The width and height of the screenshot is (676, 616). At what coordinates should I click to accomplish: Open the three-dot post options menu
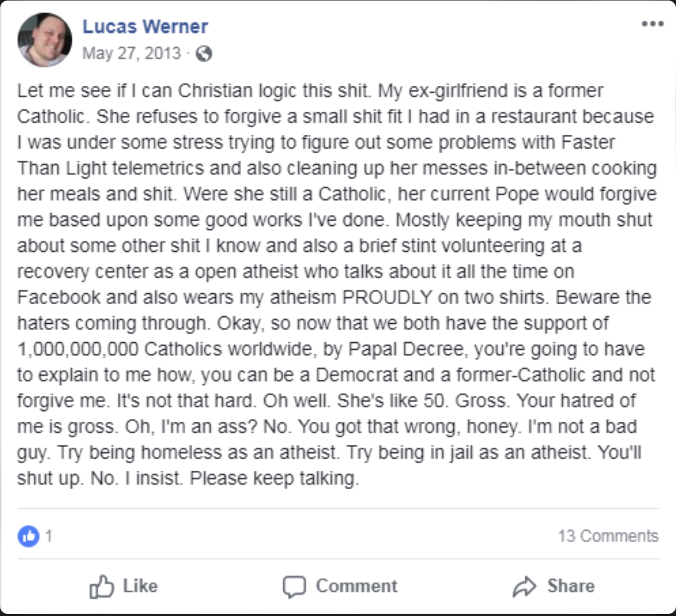[652, 24]
